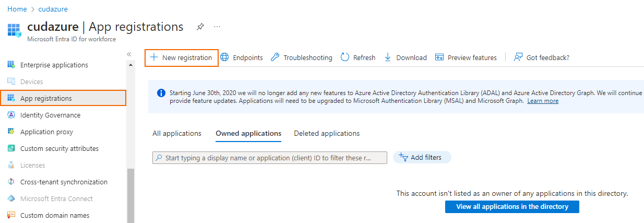644x223 pixels.
Task: Click the sidebar scrollbar thumb
Action: click(131, 196)
